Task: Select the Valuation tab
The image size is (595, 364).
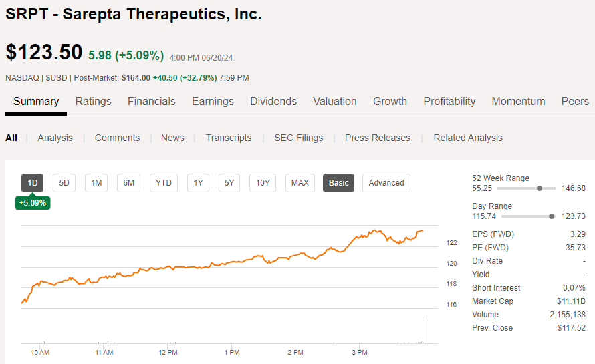Action: tap(334, 102)
